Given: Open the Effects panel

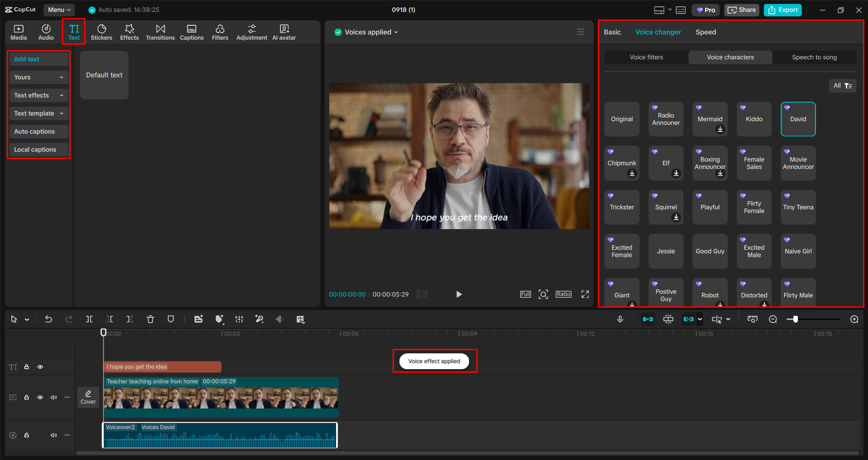Looking at the screenshot, I should pos(129,32).
